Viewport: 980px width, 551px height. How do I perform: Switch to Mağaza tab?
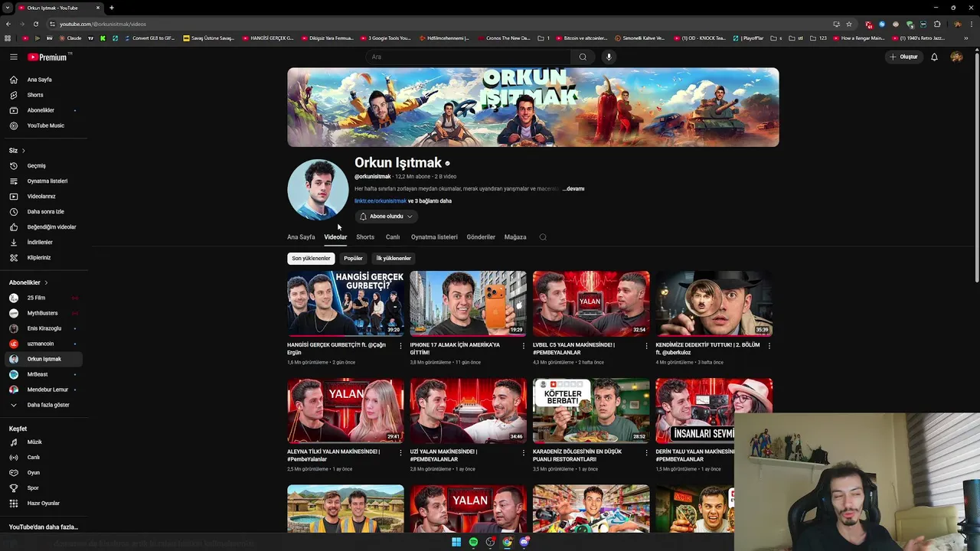pos(515,237)
